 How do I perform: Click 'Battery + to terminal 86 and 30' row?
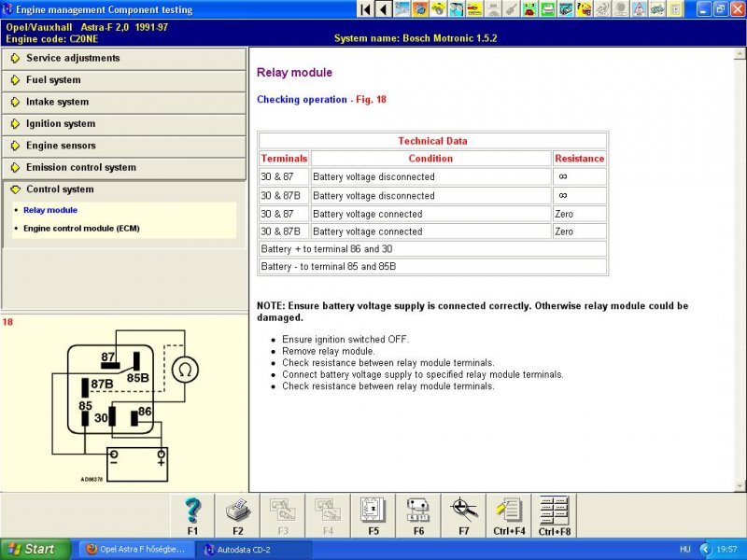pos(432,249)
